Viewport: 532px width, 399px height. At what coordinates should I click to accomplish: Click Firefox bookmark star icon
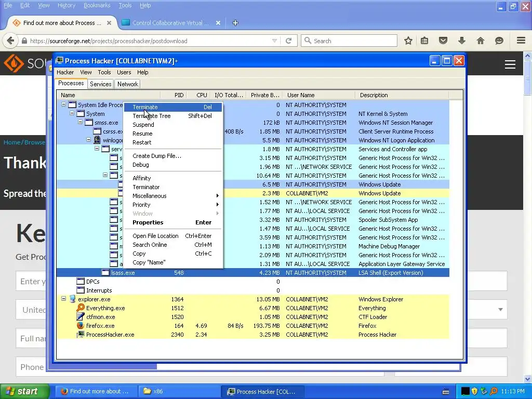pyautogui.click(x=408, y=41)
